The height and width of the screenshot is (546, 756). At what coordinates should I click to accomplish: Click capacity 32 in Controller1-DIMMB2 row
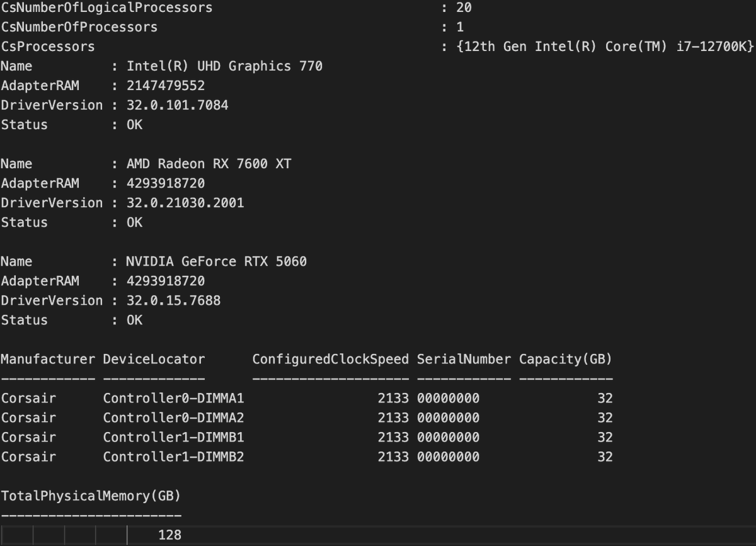[605, 457]
